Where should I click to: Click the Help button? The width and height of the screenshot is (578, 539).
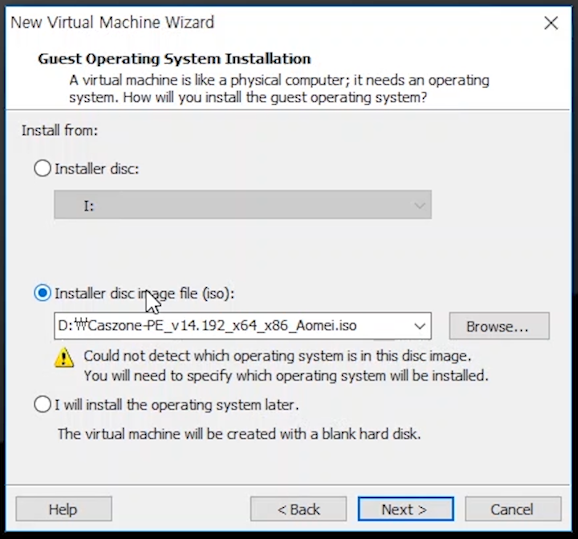pyautogui.click(x=64, y=509)
